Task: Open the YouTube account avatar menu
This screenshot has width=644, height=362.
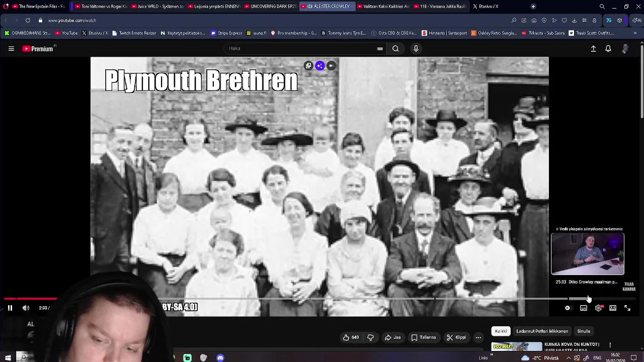Action: [x=625, y=48]
